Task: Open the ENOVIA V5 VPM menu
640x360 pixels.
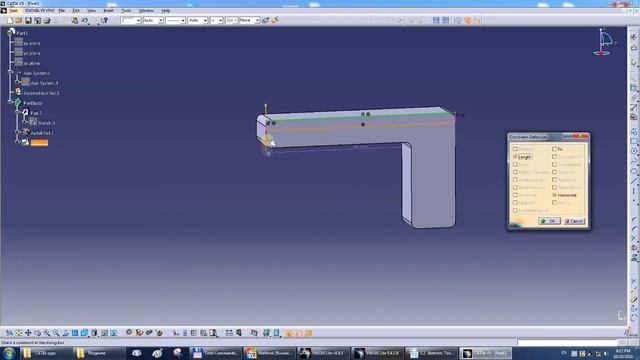Action: point(40,11)
